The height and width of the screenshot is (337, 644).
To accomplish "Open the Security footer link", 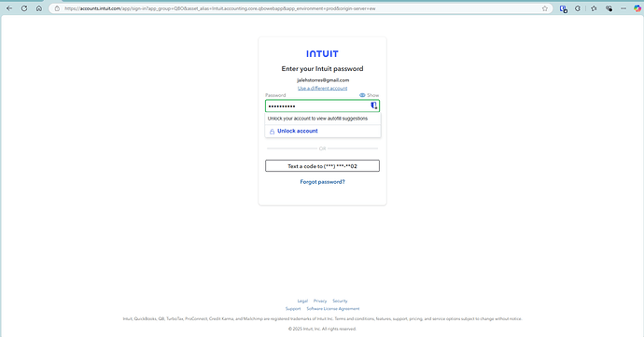I will coord(340,301).
